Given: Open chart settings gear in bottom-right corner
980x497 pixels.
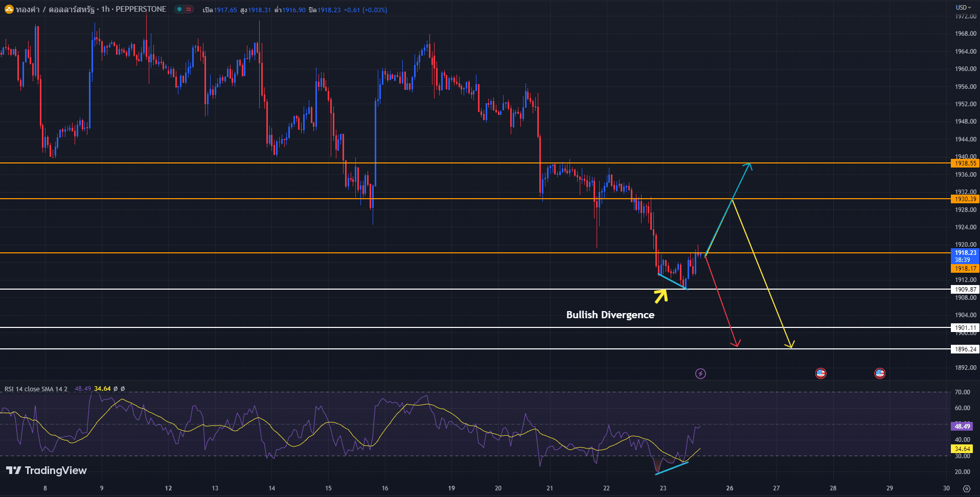Looking at the screenshot, I should [x=966, y=488].
